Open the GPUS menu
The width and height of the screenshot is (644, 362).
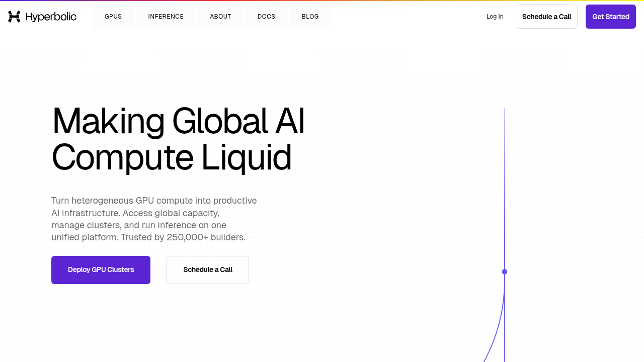[x=113, y=17]
